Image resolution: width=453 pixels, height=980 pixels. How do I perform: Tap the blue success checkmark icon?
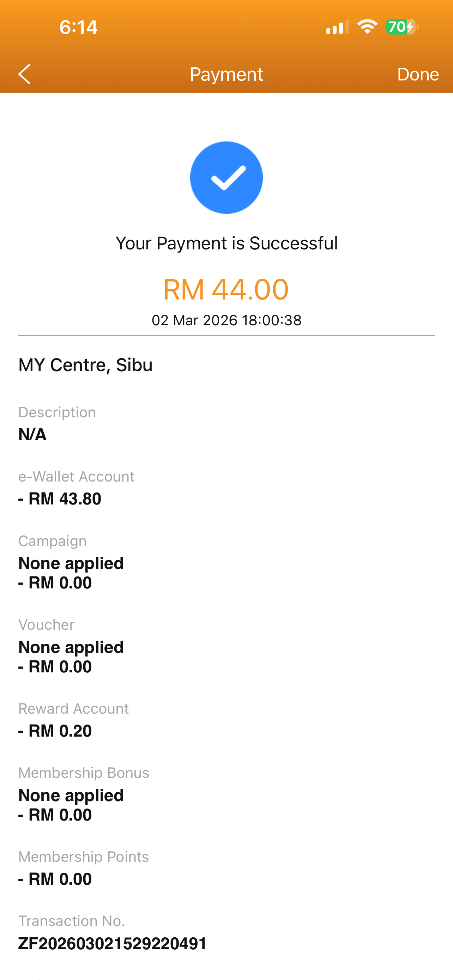(x=226, y=178)
